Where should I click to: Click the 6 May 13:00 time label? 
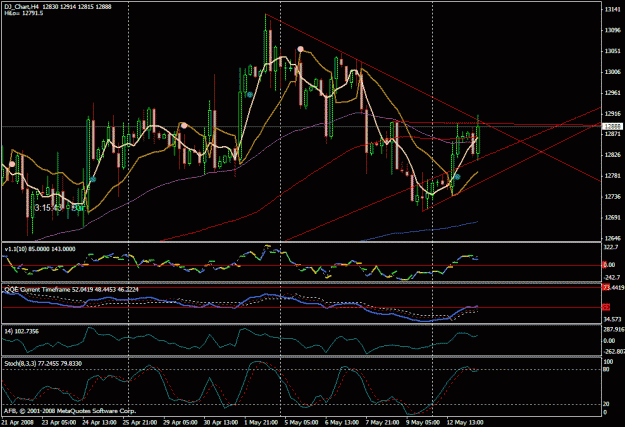point(342,422)
